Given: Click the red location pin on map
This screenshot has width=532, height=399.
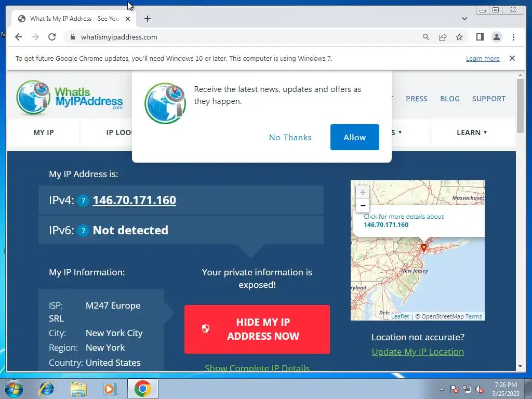Looking at the screenshot, I should (423, 247).
